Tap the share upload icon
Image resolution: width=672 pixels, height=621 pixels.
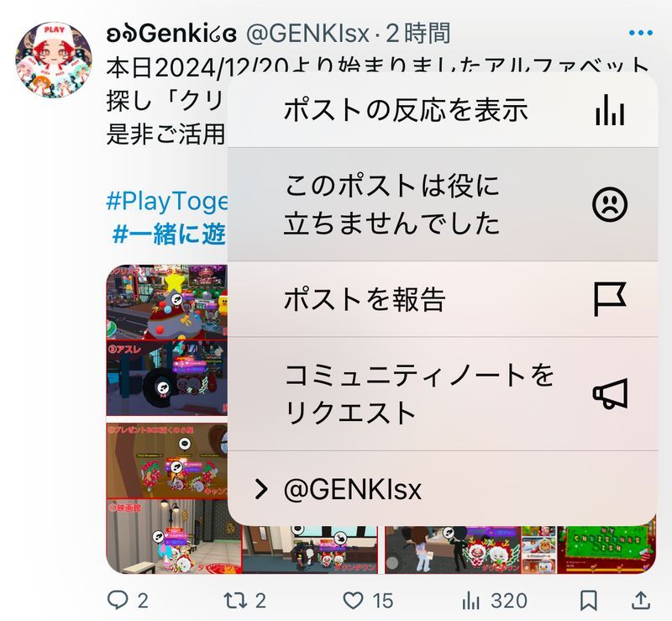[x=641, y=601]
